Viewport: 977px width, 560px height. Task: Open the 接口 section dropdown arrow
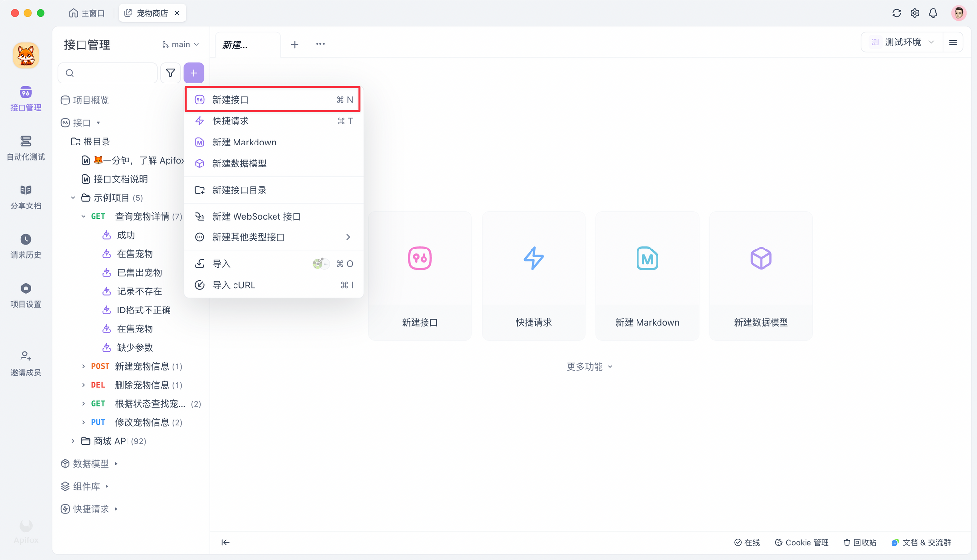click(98, 123)
